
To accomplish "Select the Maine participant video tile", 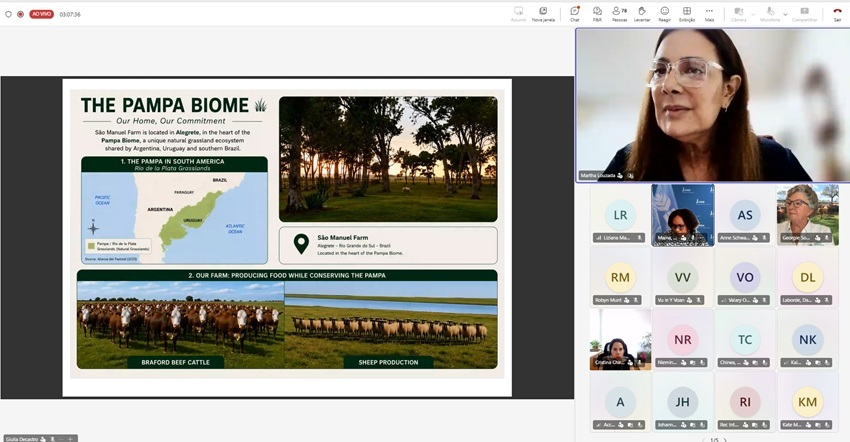I will [x=682, y=215].
